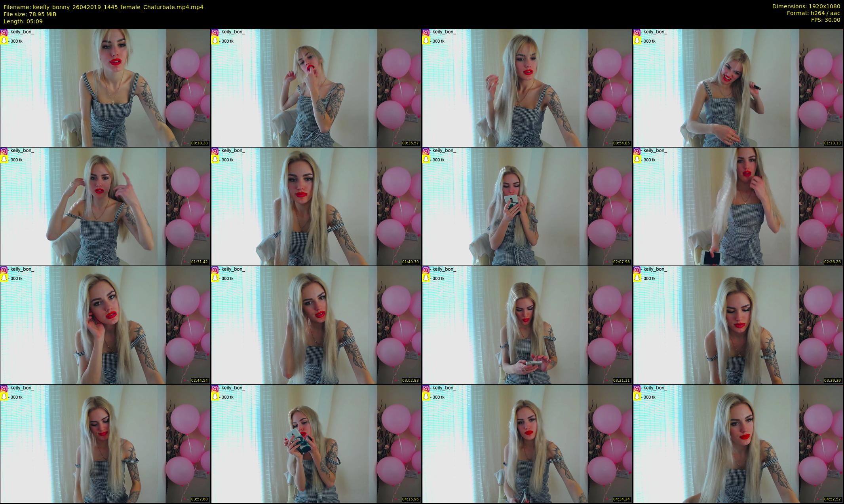This screenshot has height=504, width=844.
Task: Click the 03:57.68 timestamp label
Action: tap(200, 499)
